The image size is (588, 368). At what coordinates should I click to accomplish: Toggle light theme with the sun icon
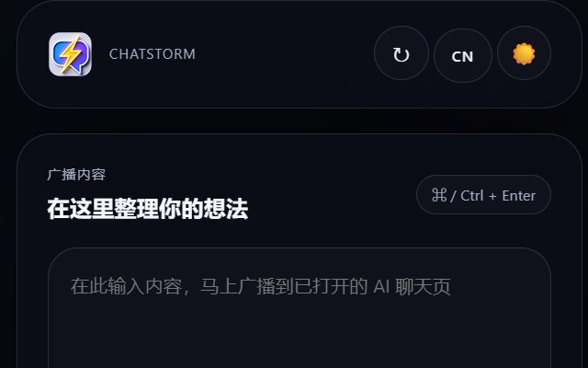524,53
